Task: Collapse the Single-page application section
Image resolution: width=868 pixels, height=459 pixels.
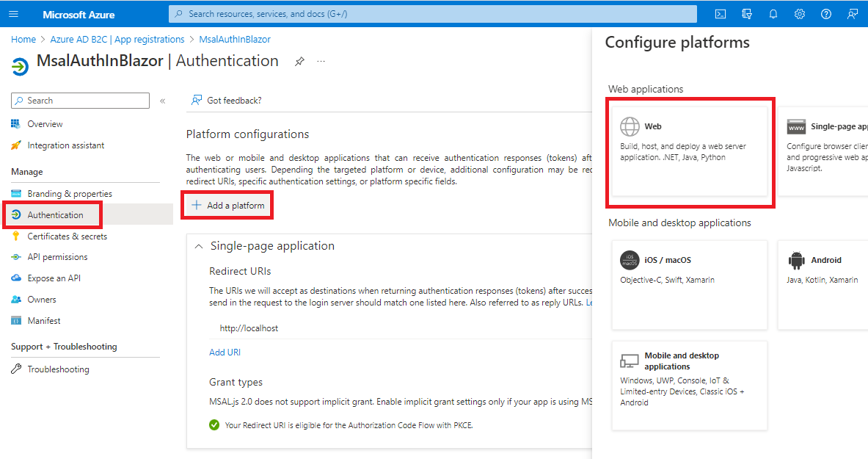Action: coord(199,246)
